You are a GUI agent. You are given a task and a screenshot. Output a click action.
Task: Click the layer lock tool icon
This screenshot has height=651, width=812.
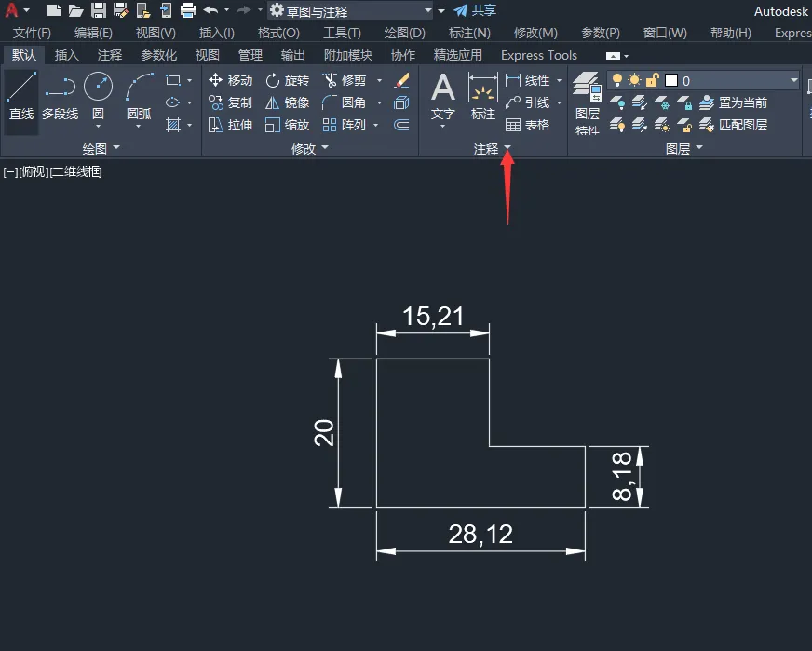(x=684, y=102)
